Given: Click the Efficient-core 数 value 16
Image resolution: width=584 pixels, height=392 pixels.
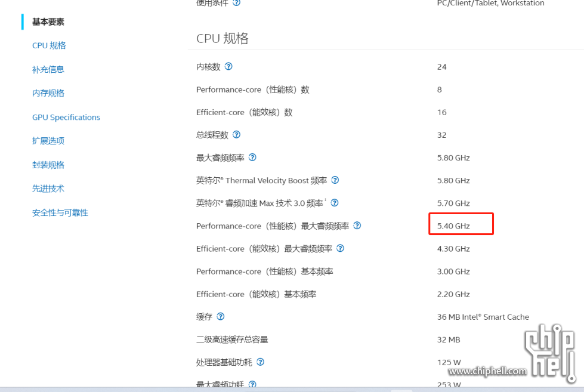Looking at the screenshot, I should pyautogui.click(x=441, y=113).
